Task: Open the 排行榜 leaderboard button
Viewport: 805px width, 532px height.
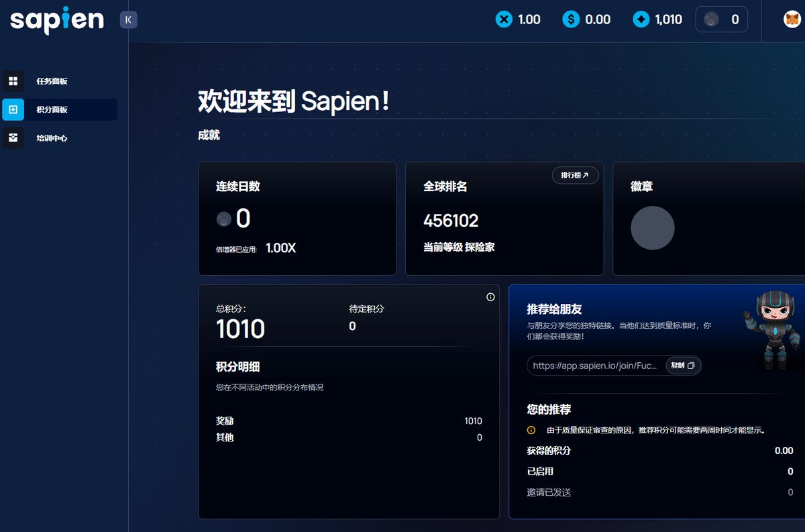Action: click(x=575, y=175)
